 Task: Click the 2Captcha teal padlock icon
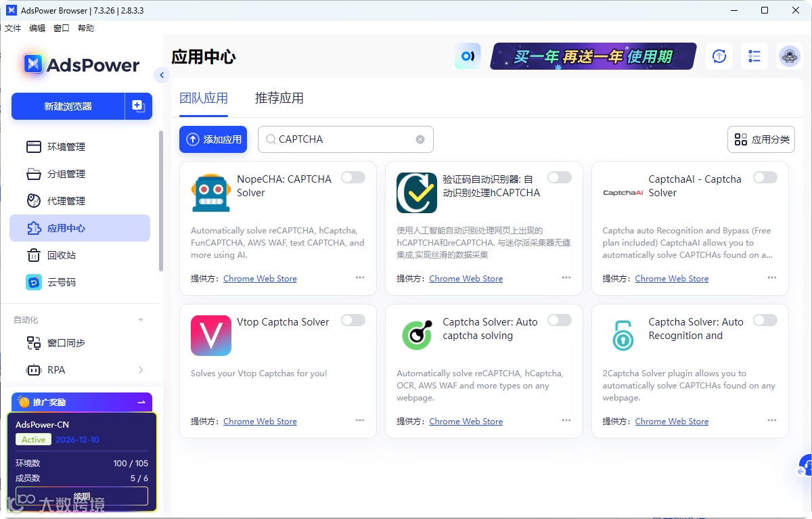pos(623,336)
